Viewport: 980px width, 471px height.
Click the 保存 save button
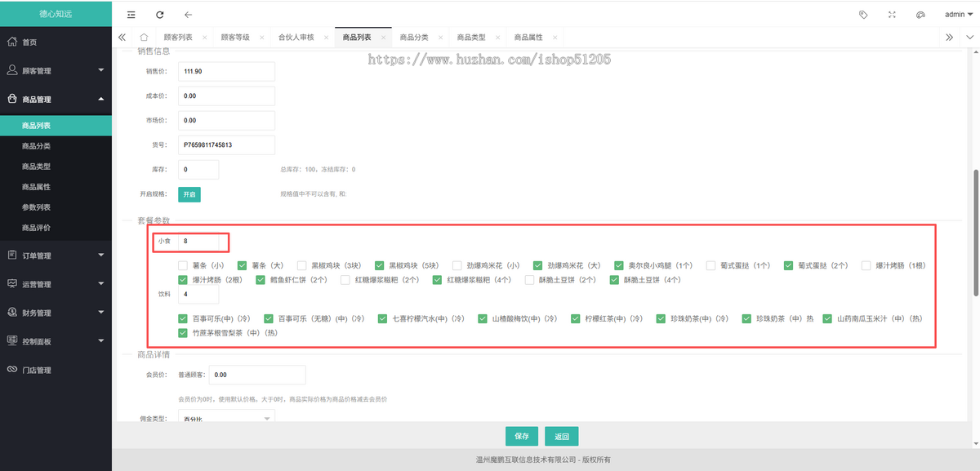[522, 436]
